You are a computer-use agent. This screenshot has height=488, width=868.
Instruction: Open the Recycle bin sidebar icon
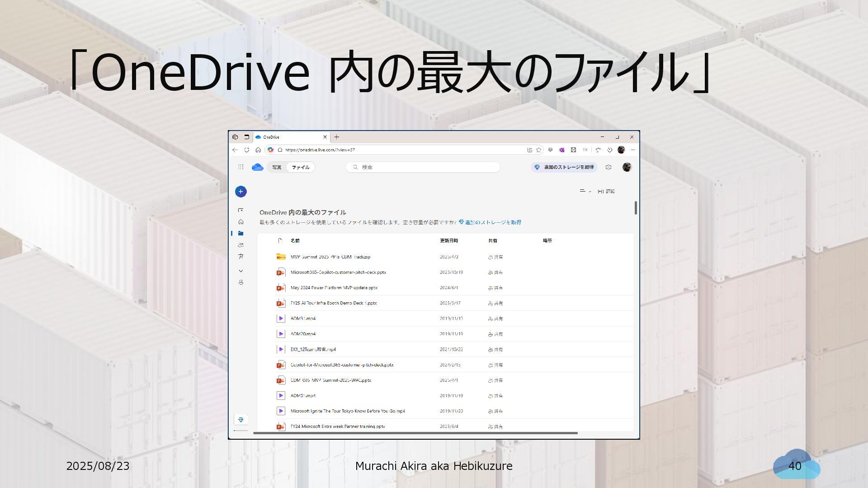241,257
